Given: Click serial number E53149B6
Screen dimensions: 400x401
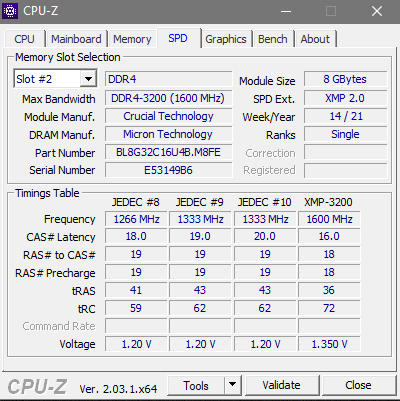Looking at the screenshot, I should [168, 170].
